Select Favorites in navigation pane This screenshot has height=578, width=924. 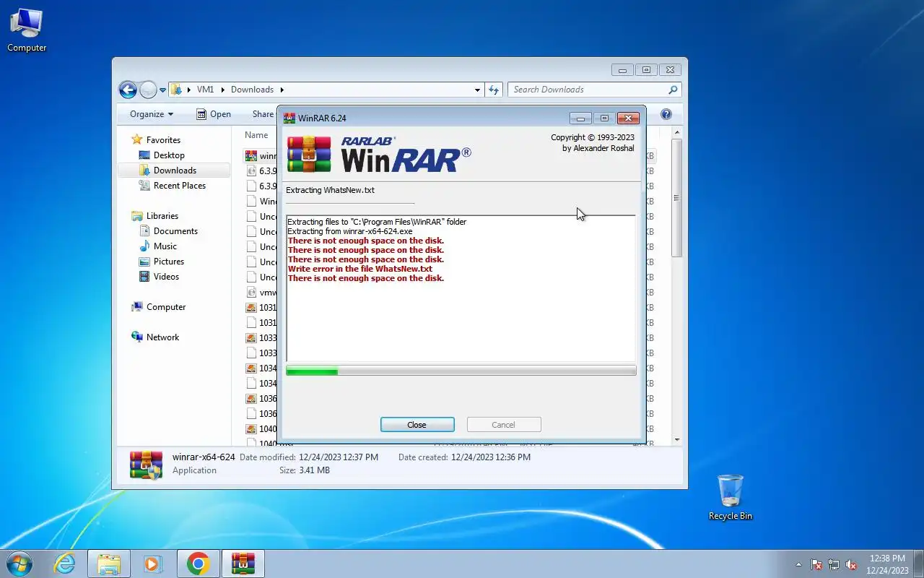[163, 140]
